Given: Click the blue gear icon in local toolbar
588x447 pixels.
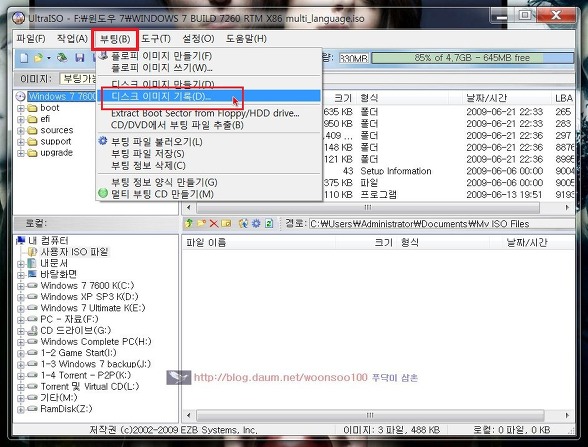Looking at the screenshot, I should point(256,224).
